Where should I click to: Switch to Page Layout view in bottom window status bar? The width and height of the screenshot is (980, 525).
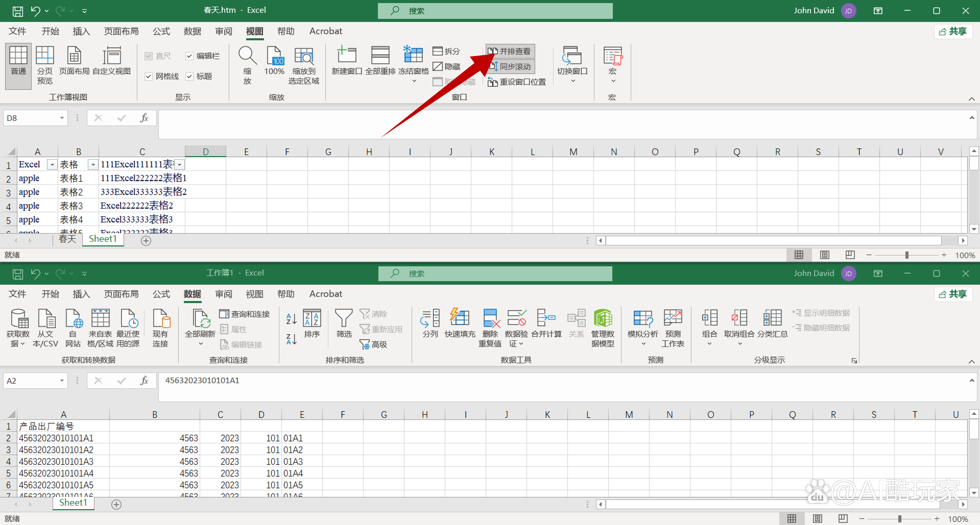pos(818,519)
